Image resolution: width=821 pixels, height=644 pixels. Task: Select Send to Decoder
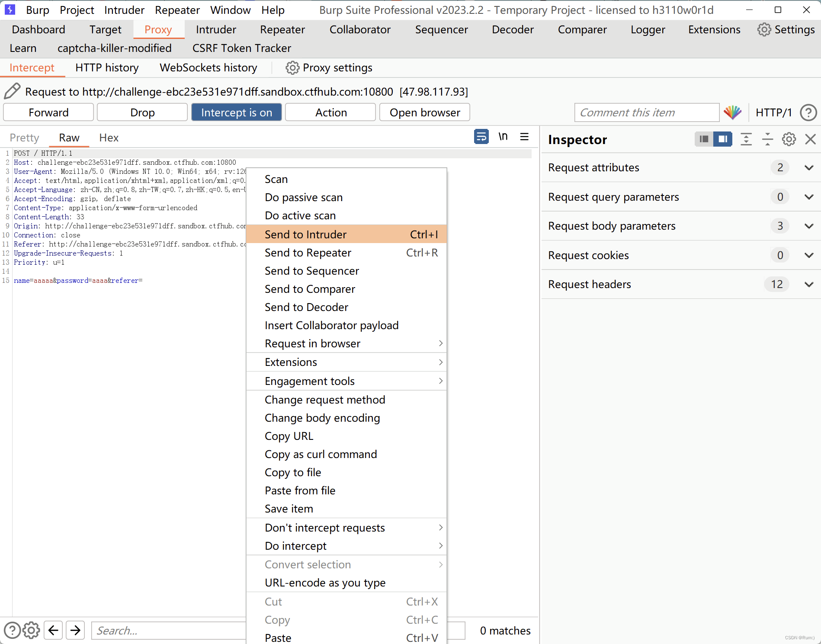[346, 307]
